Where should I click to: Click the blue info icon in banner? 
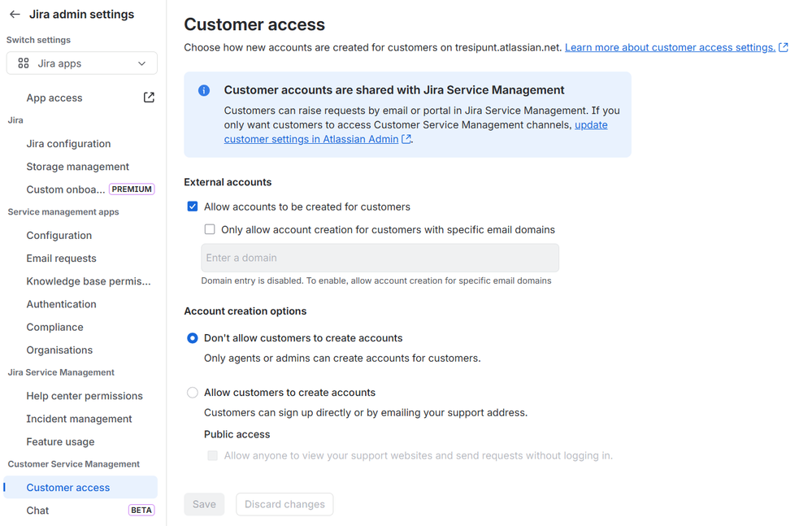tap(204, 90)
